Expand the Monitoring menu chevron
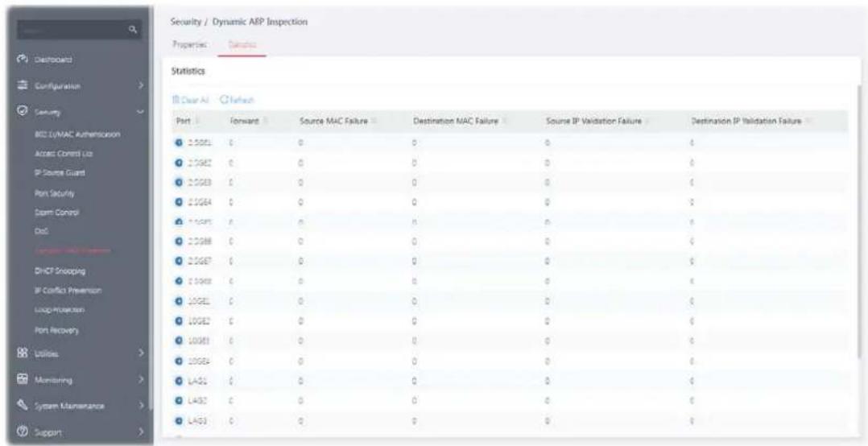This screenshot has height=446, width=868. [141, 380]
